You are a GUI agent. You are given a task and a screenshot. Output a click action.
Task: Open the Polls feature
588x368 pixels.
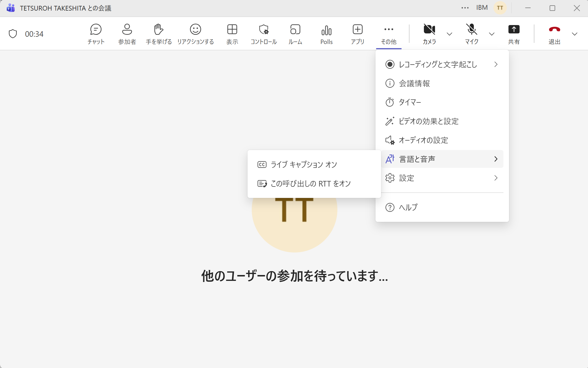point(327,33)
